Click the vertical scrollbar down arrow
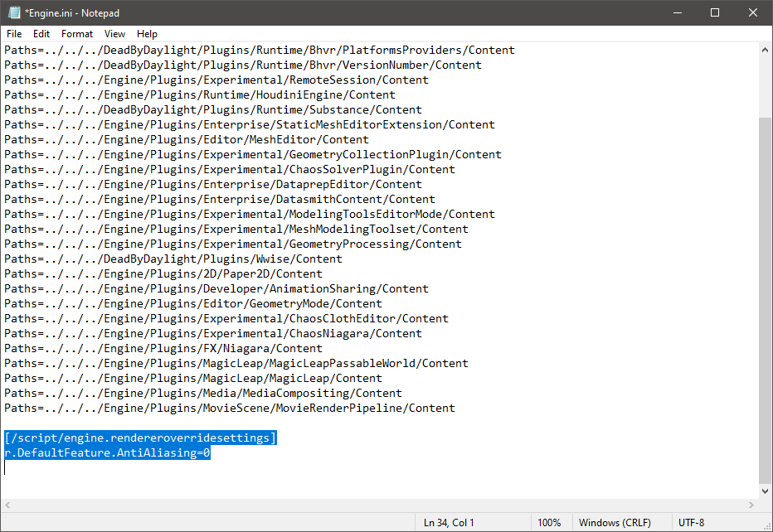The height and width of the screenshot is (532, 773). tap(765, 491)
